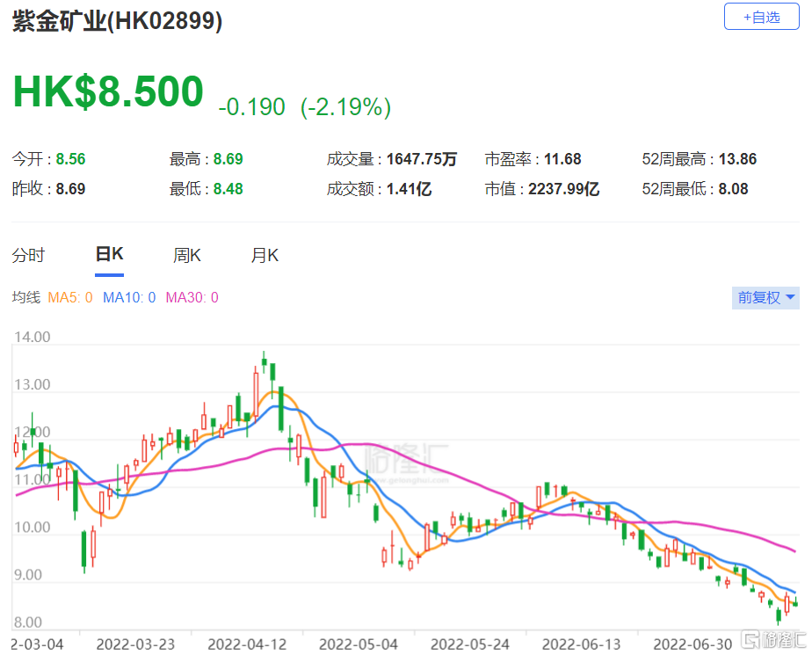Click the 2022-06-30 date on the axis

(x=692, y=644)
